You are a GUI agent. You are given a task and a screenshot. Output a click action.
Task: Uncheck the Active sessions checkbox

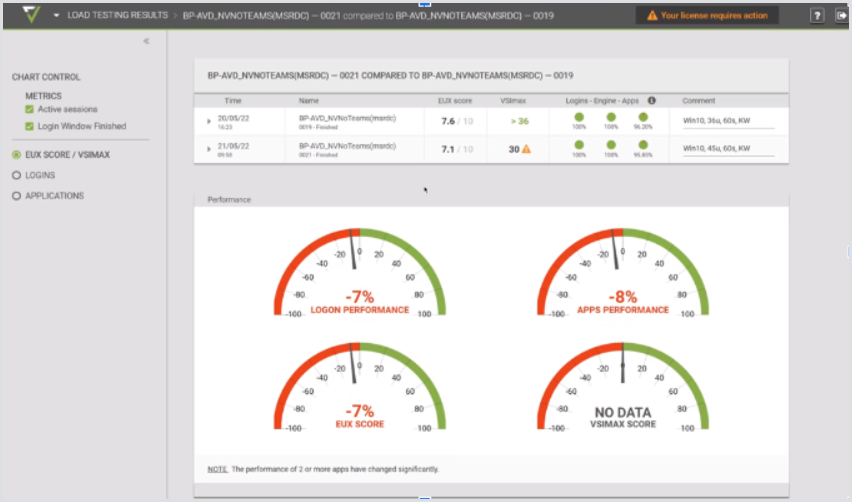point(29,109)
